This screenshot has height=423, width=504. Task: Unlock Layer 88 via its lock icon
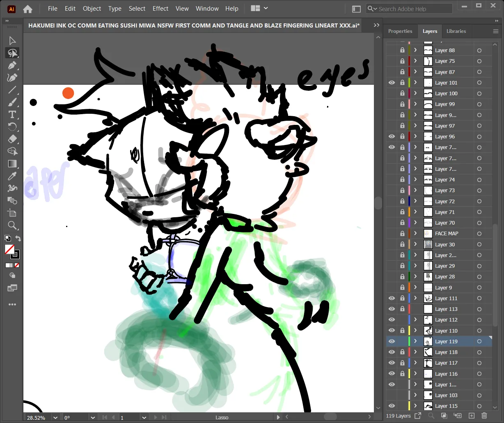[x=402, y=50]
